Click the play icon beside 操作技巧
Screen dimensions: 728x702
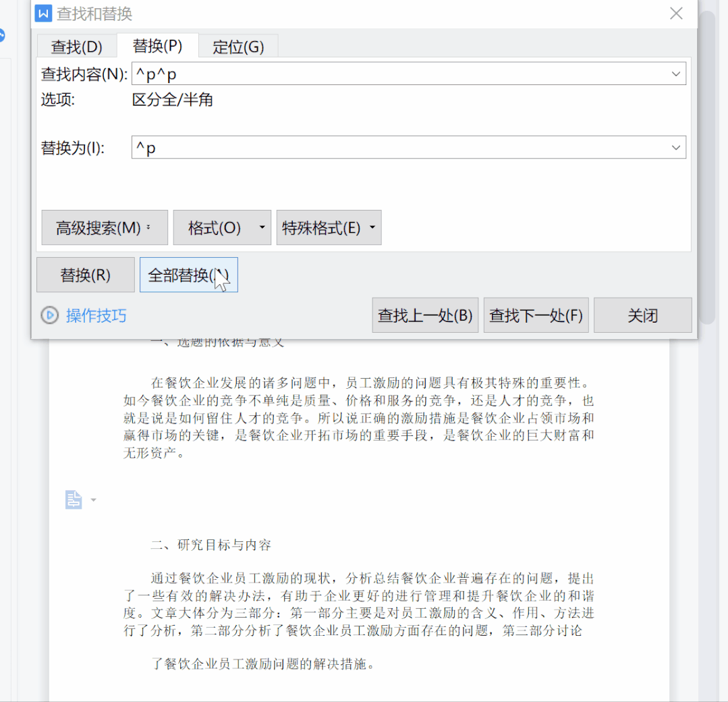point(49,315)
